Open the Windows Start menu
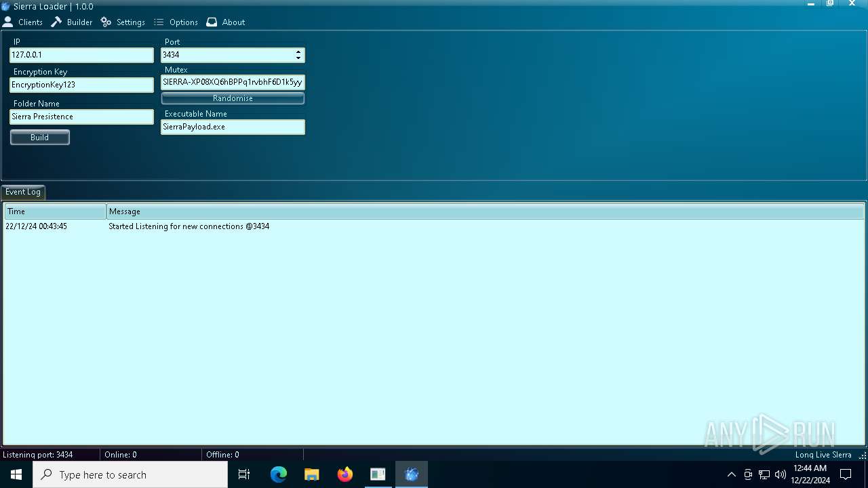This screenshot has width=868, height=488. point(16,474)
